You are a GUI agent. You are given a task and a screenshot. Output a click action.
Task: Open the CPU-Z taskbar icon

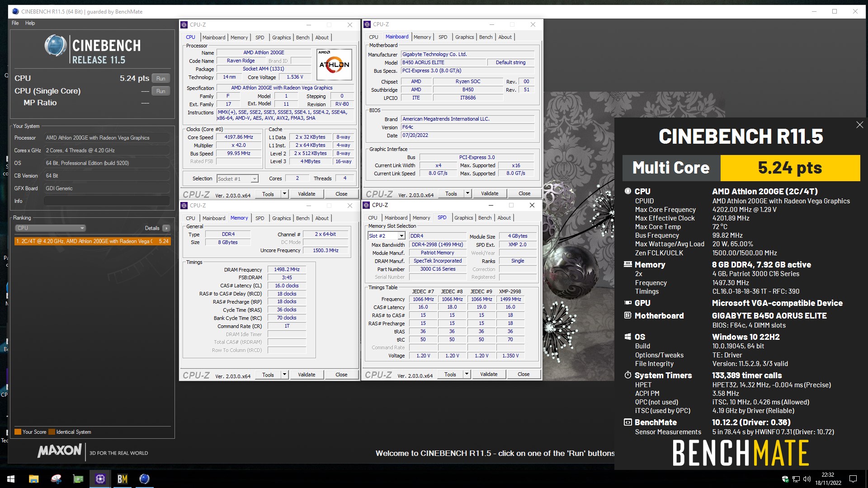[x=100, y=479]
